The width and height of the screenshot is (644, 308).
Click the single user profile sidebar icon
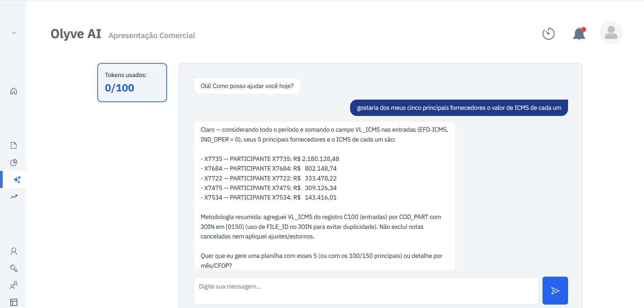[x=14, y=251]
